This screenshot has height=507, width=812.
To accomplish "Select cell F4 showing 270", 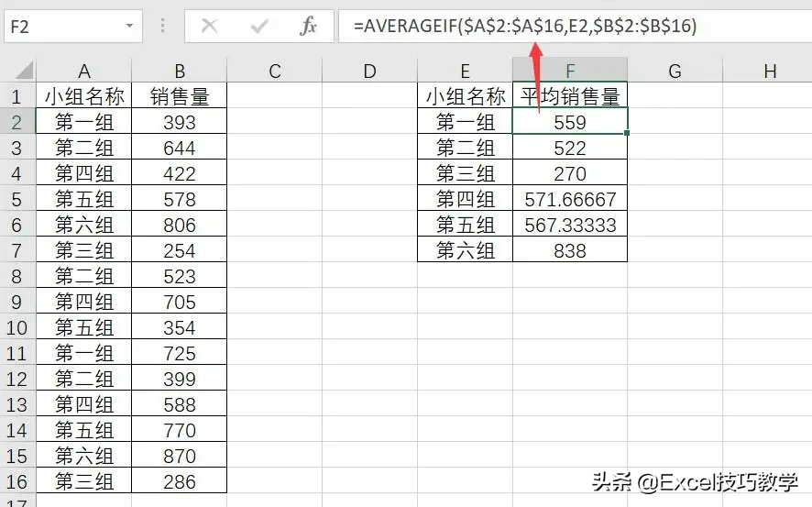I will (570, 173).
